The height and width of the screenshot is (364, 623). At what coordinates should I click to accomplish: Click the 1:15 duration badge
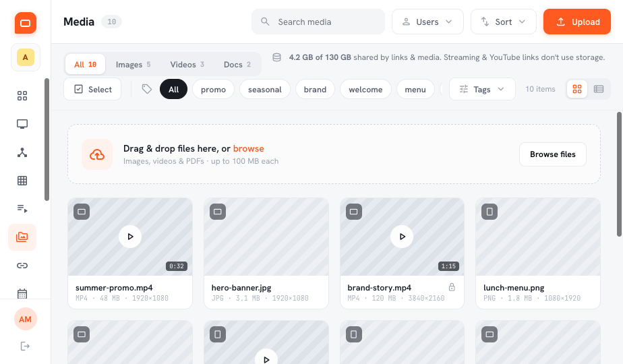448,266
